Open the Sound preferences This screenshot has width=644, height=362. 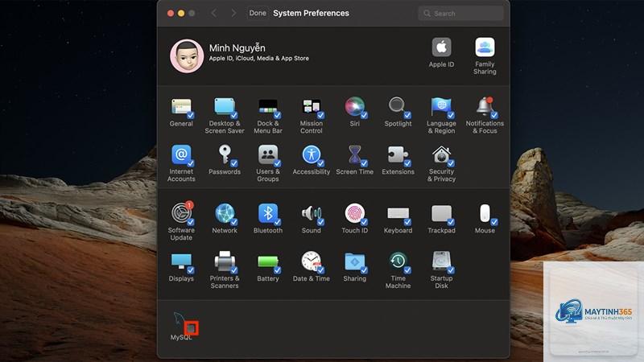312,213
